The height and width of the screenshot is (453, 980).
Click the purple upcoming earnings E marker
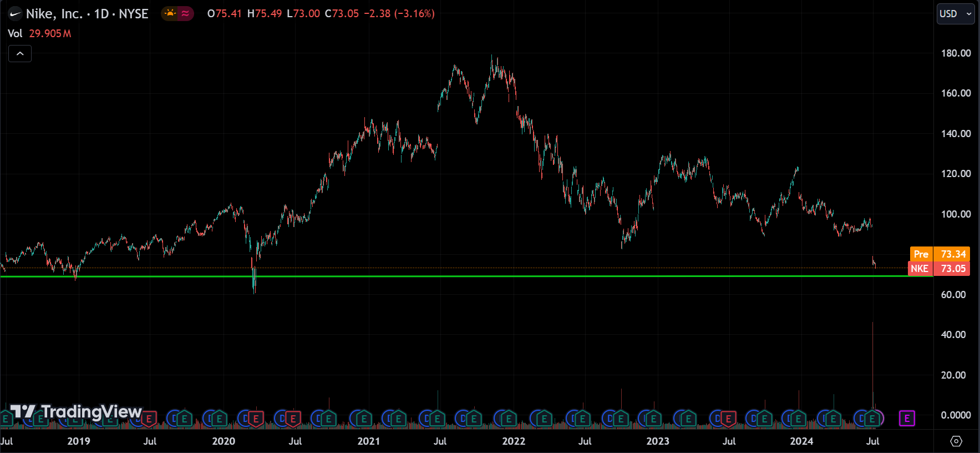(907, 419)
